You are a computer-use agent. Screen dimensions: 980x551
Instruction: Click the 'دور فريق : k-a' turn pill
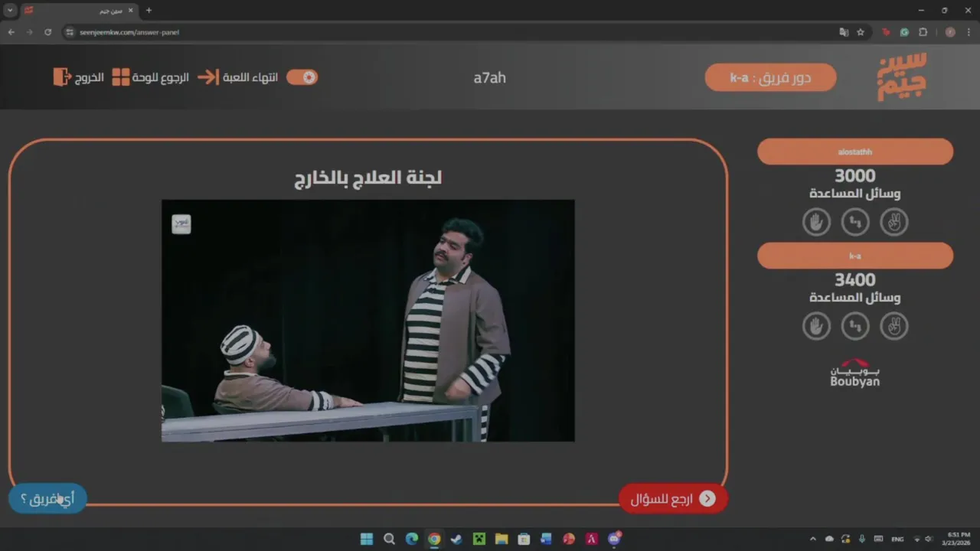[770, 77]
